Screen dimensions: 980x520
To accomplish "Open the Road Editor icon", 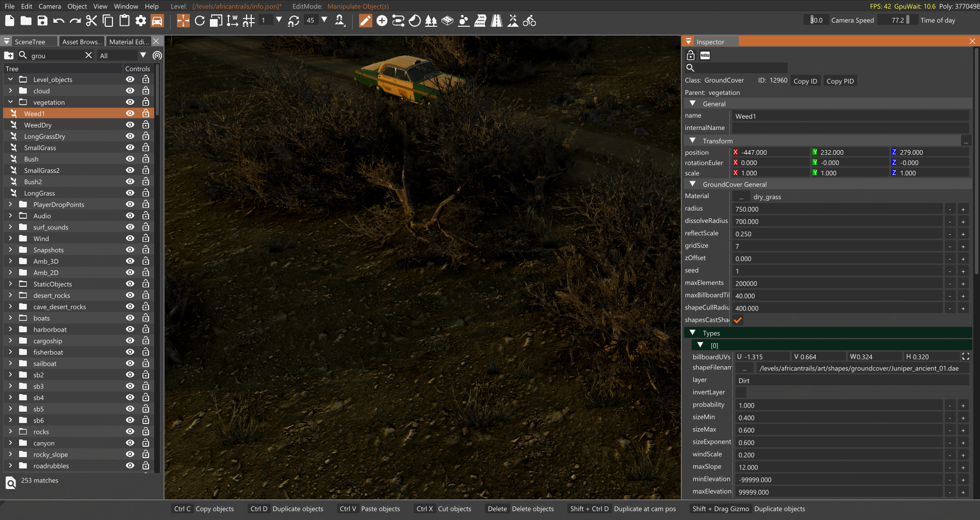I will [x=497, y=21].
